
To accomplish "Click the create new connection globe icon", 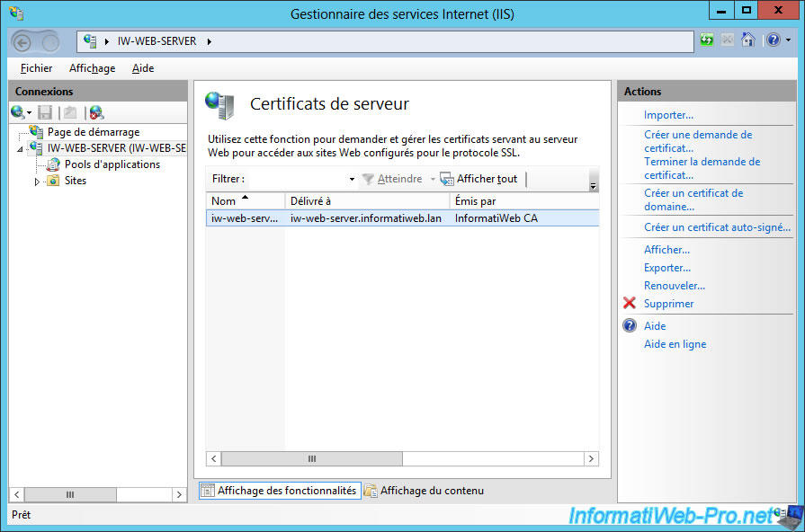I will (17, 112).
